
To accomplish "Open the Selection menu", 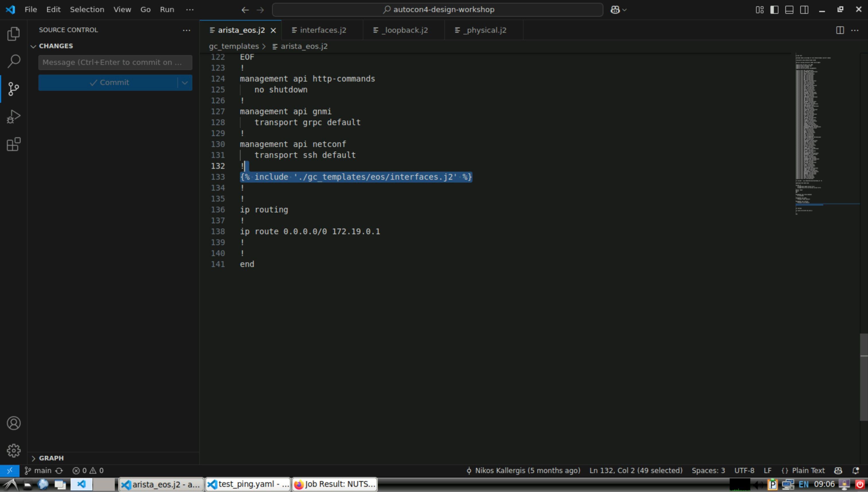I will pyautogui.click(x=87, y=9).
